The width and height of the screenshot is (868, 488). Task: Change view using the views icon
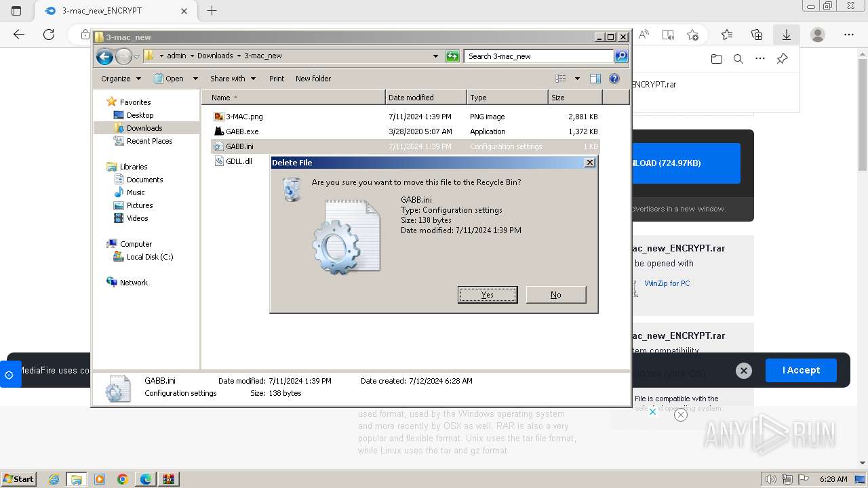(x=561, y=79)
